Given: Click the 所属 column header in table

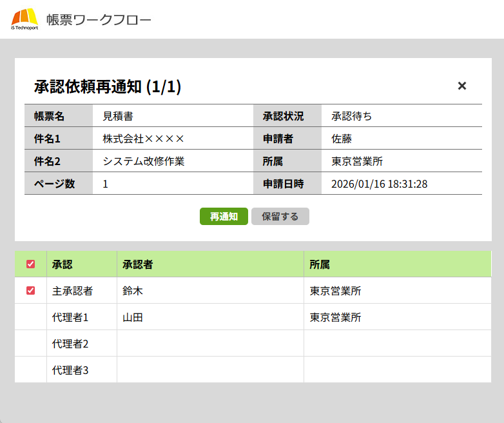Looking at the screenshot, I should point(320,264).
